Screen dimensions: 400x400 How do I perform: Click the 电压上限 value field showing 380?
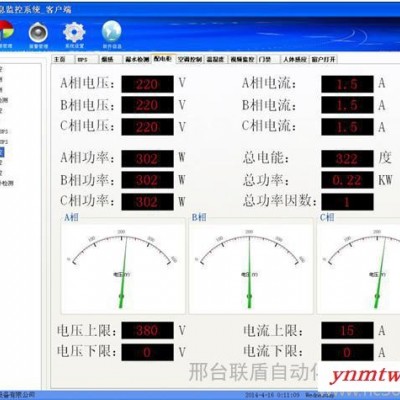pyautogui.click(x=147, y=330)
